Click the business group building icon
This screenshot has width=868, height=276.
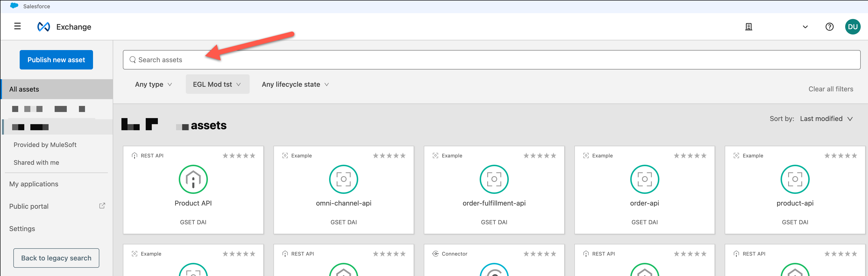tap(748, 27)
